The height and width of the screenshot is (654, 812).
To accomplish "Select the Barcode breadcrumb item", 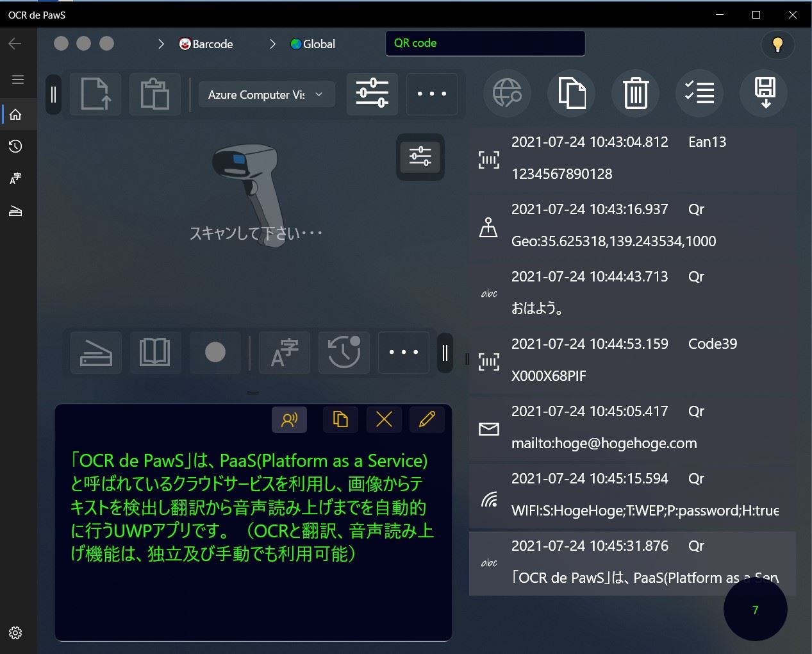I will coord(206,44).
